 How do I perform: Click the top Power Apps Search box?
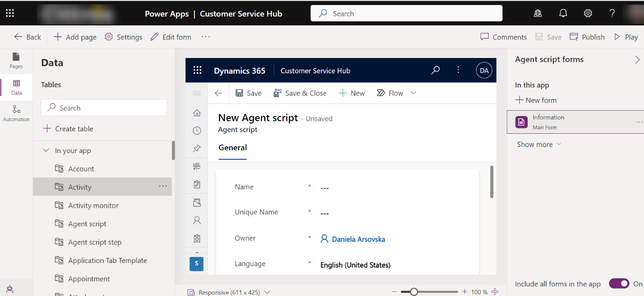point(407,13)
